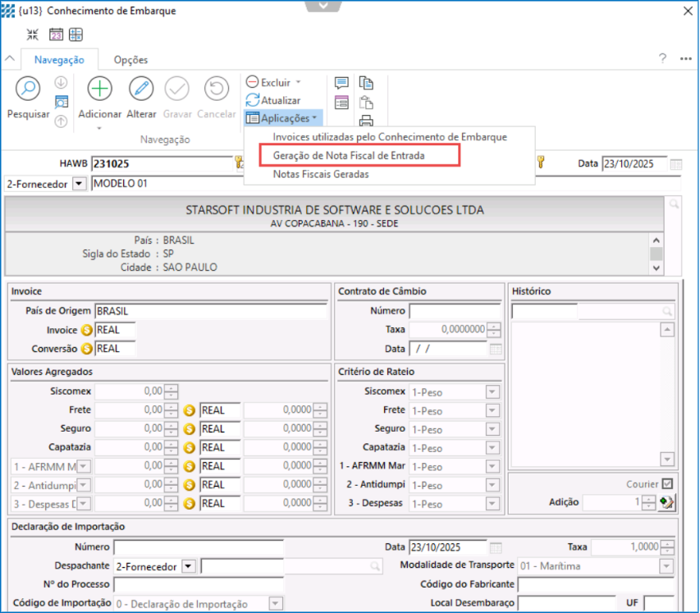Open the Despachante 2-Fornecedor dropdown
Image resolution: width=700 pixels, height=613 pixels.
pos(188,566)
